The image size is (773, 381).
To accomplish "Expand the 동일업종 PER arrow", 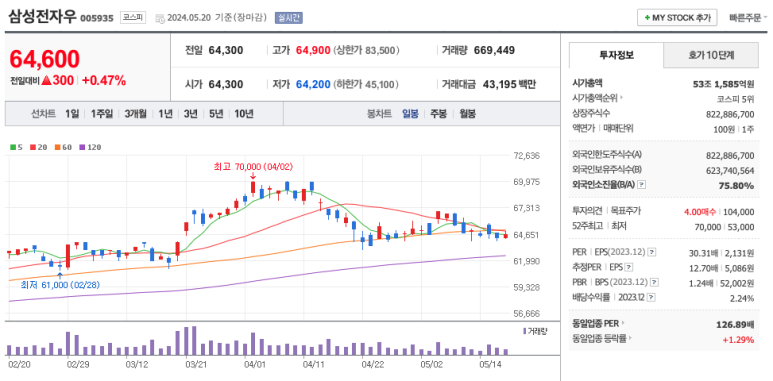I will pos(622,324).
